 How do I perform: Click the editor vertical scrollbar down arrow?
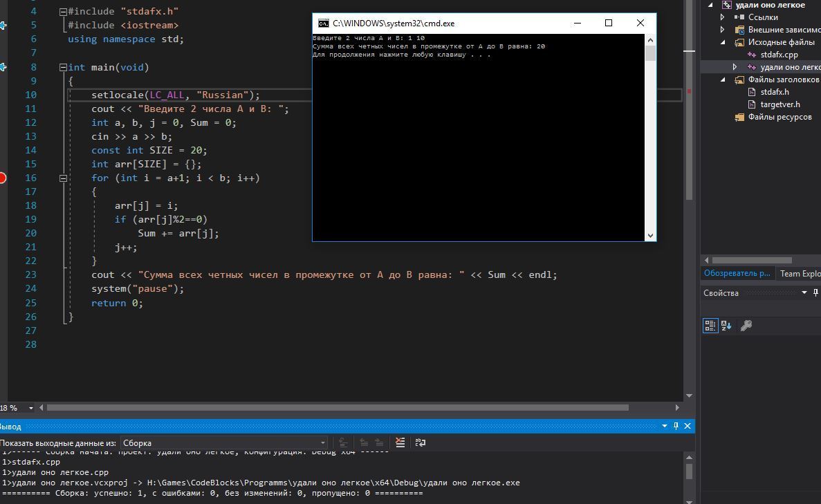pyautogui.click(x=689, y=395)
